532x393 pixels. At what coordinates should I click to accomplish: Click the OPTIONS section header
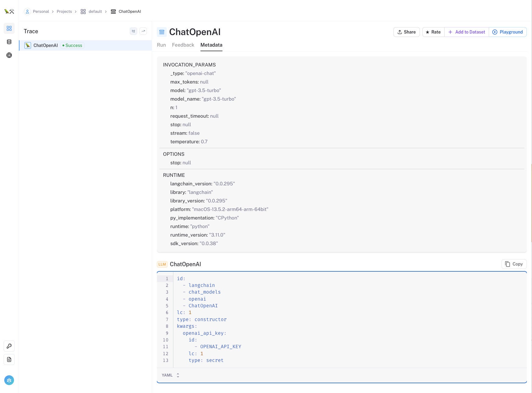pyautogui.click(x=174, y=154)
